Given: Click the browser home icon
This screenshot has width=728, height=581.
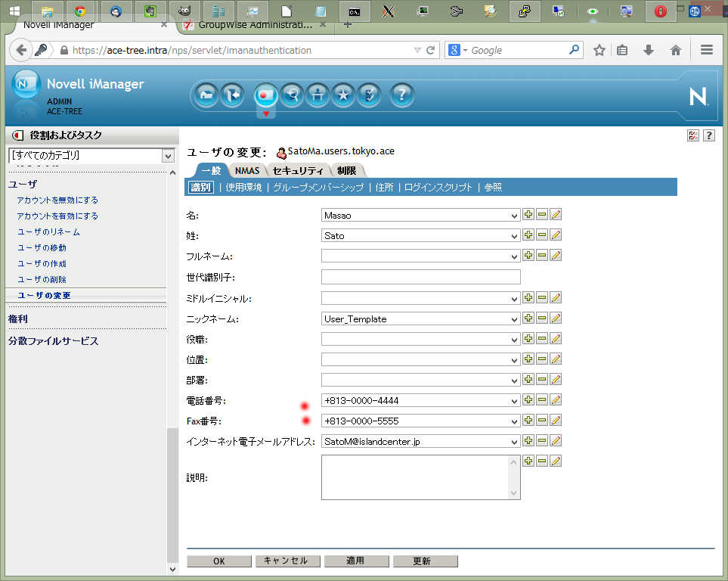Looking at the screenshot, I should tap(676, 50).
